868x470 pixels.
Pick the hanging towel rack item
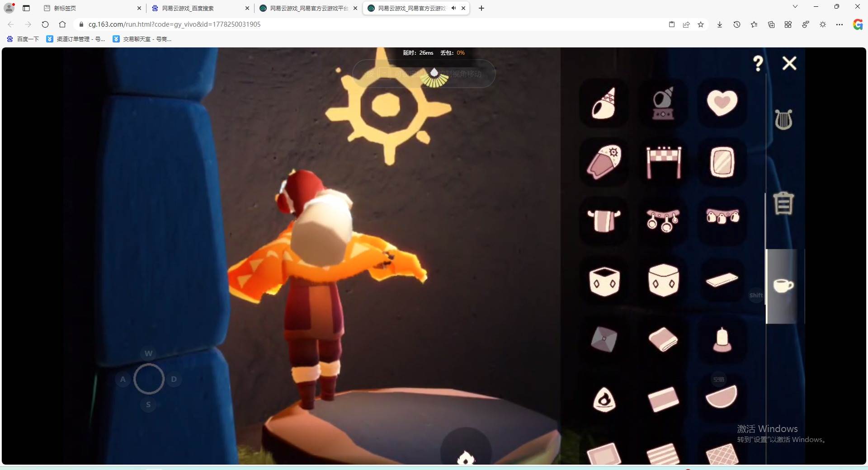pyautogui.click(x=604, y=221)
